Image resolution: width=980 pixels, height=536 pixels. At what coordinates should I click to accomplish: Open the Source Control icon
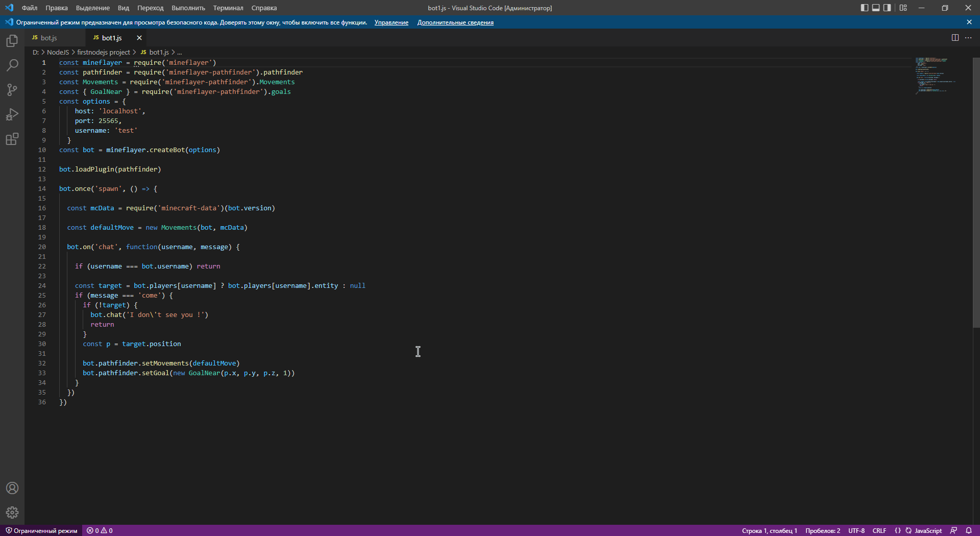[12, 90]
